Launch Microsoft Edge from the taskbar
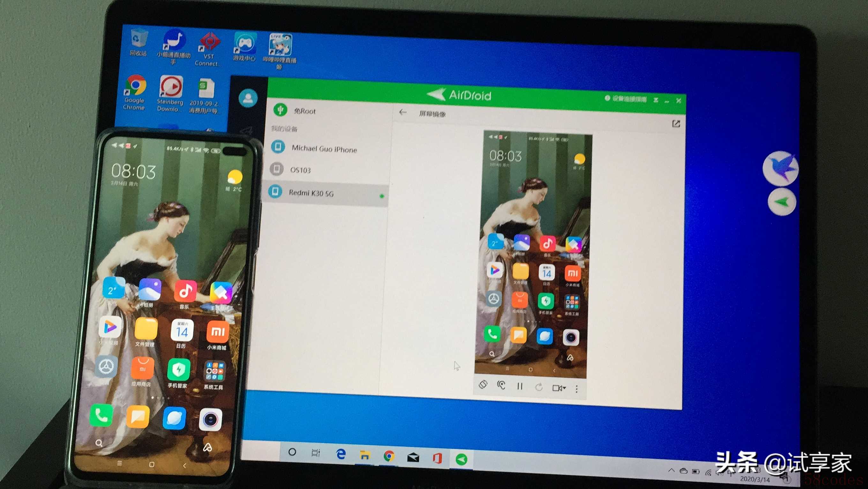The width and height of the screenshot is (868, 489). [341, 454]
